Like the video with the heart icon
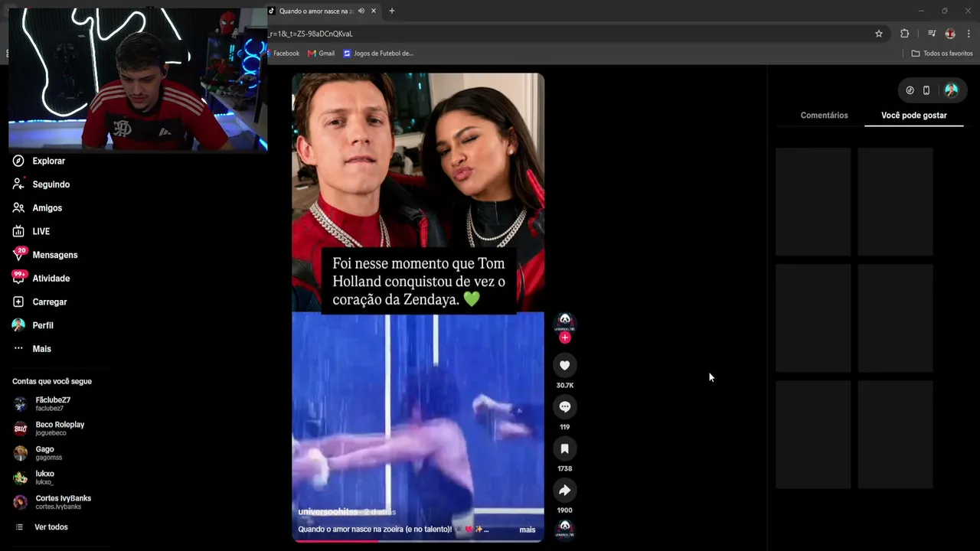980x551 pixels. tap(565, 366)
